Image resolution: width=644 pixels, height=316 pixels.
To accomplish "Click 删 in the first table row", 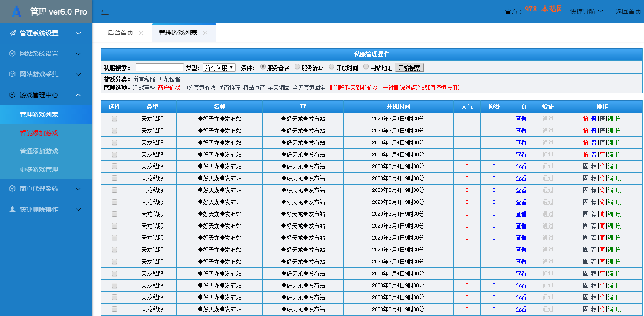I will 619,119.
